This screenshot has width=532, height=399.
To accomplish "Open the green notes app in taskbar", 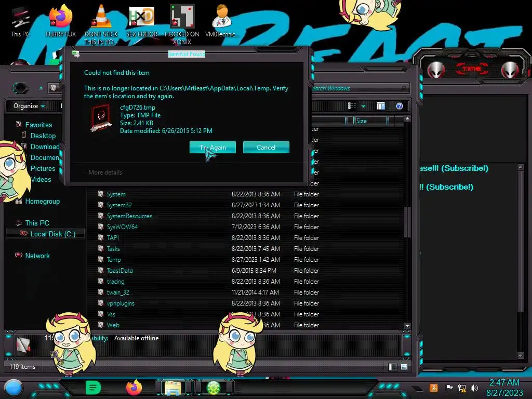I will click(94, 388).
